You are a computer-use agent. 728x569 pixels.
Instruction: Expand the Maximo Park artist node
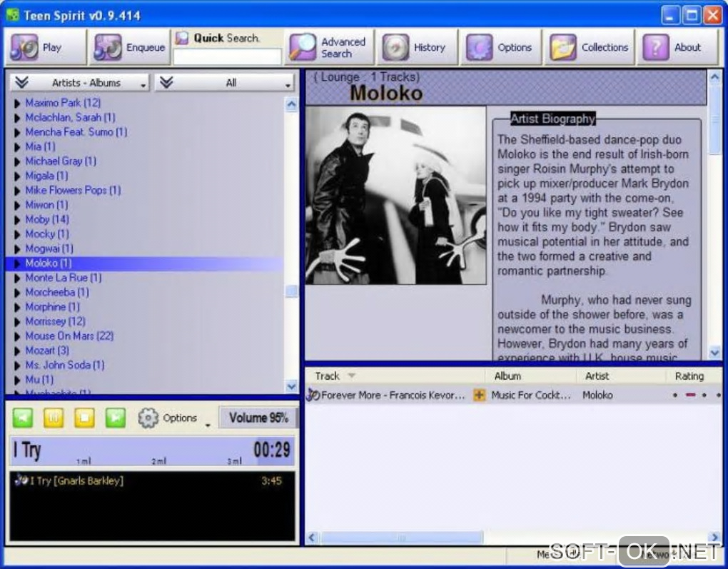(x=17, y=103)
